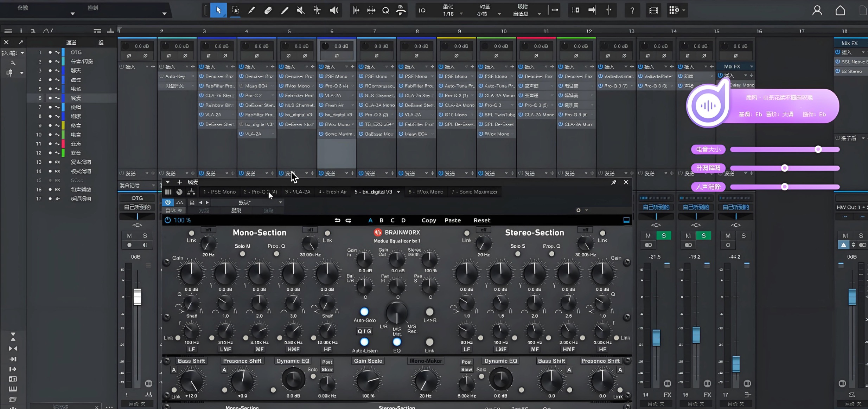
Task: Click the user account icon
Action: point(817,11)
